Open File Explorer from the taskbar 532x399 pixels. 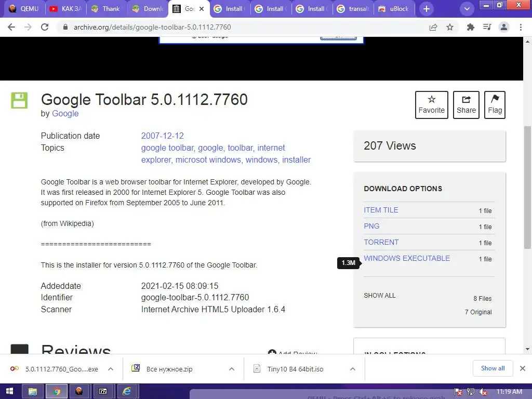(x=33, y=392)
